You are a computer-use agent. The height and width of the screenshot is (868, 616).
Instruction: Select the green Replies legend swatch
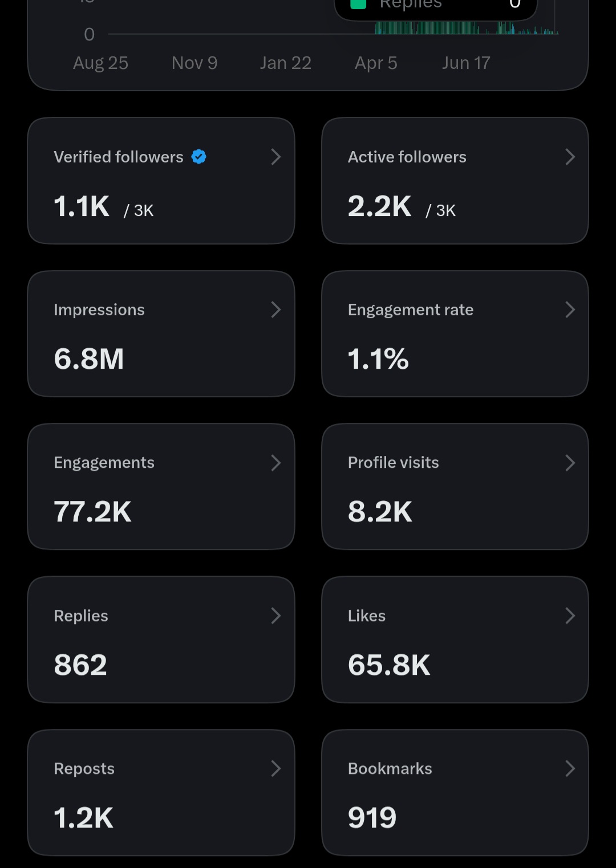[x=358, y=4]
